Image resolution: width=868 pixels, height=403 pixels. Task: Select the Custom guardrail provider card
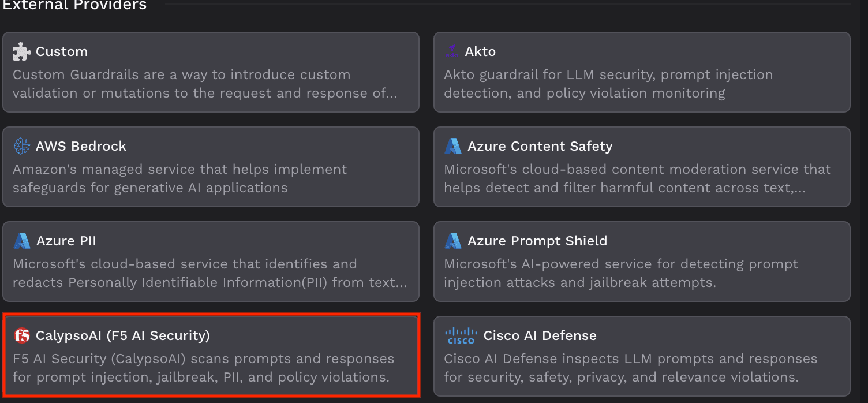[211, 72]
